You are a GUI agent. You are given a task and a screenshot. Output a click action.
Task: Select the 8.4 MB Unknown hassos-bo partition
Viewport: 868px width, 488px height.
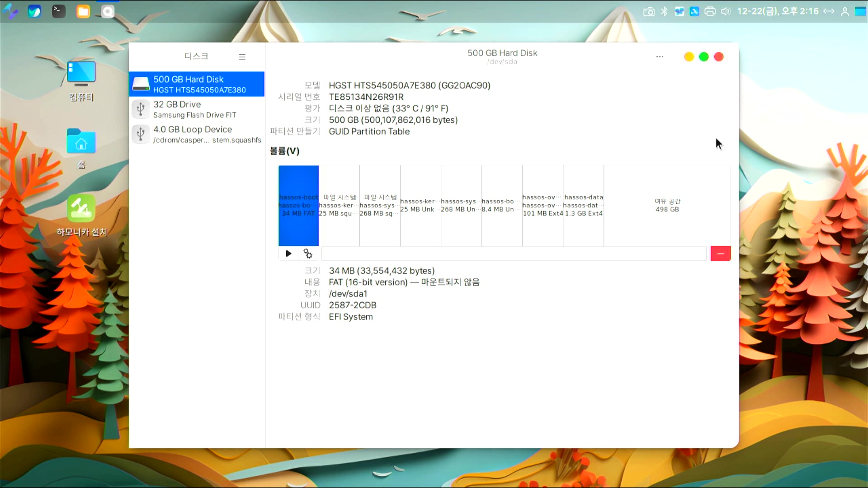pyautogui.click(x=502, y=206)
